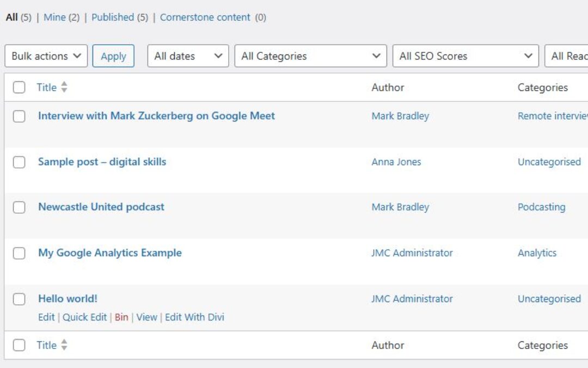Open the Bulk actions dropdown
The width and height of the screenshot is (588, 368).
(46, 56)
